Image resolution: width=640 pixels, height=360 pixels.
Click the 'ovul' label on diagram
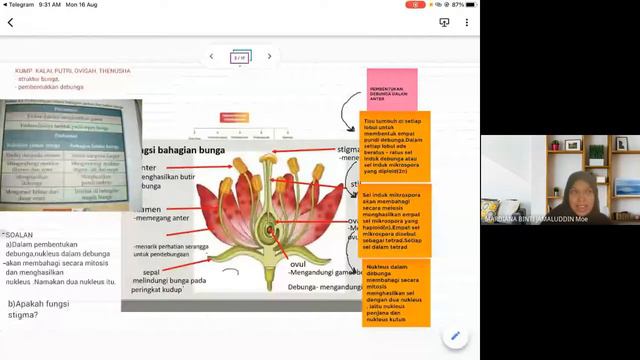[298, 264]
